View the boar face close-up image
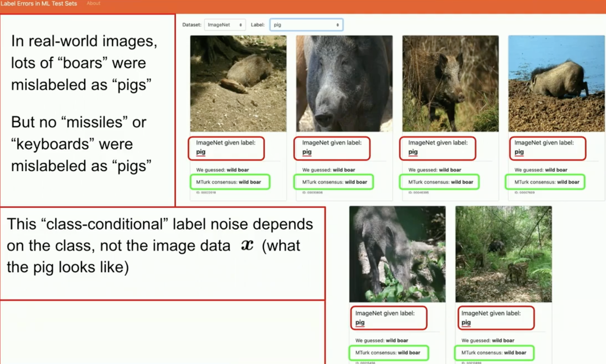This screenshot has width=606, height=364. coord(344,83)
